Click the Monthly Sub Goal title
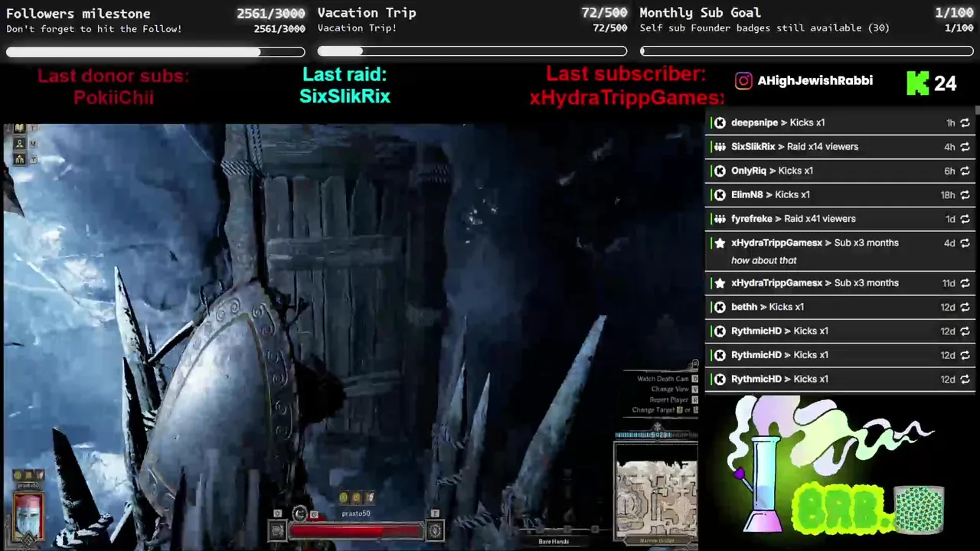Screen dimensions: 980x551 point(700,13)
